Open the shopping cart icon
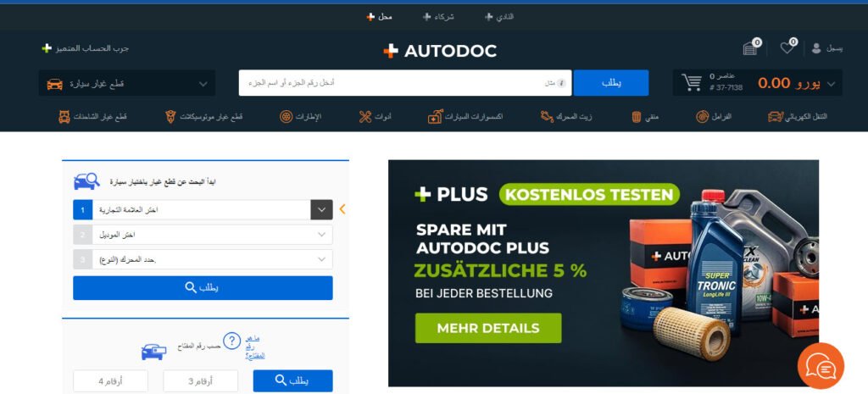Viewport: 868px width, 394px height. pyautogui.click(x=692, y=82)
